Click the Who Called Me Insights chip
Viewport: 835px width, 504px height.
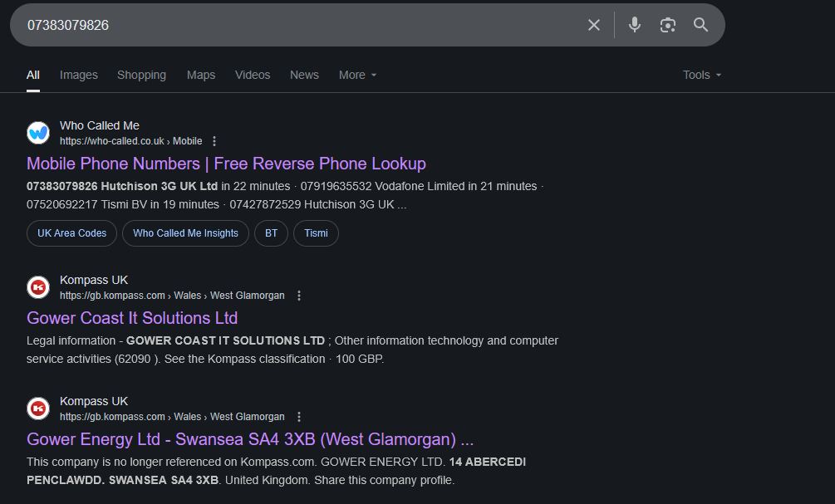(185, 233)
